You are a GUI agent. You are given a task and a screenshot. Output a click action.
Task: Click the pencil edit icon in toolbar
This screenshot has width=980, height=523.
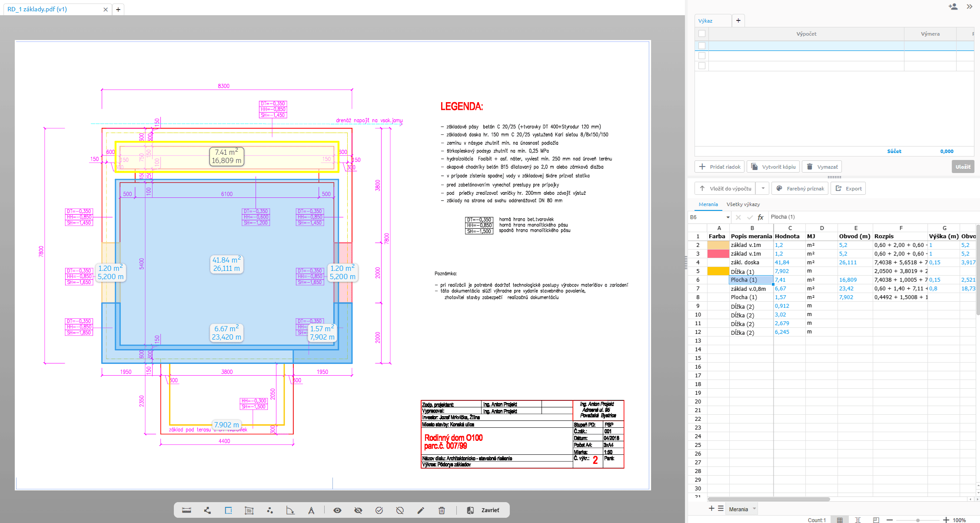coord(421,510)
